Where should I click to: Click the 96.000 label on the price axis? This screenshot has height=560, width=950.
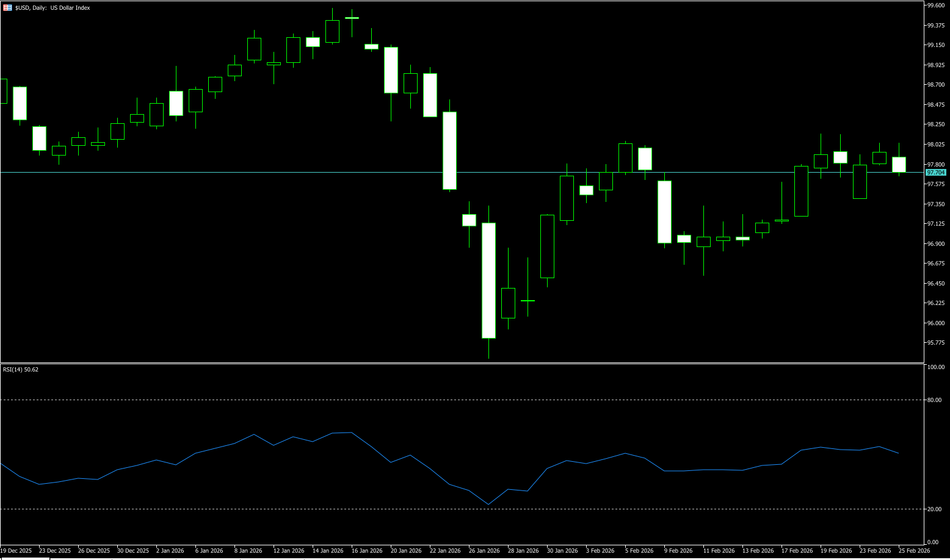click(935, 323)
